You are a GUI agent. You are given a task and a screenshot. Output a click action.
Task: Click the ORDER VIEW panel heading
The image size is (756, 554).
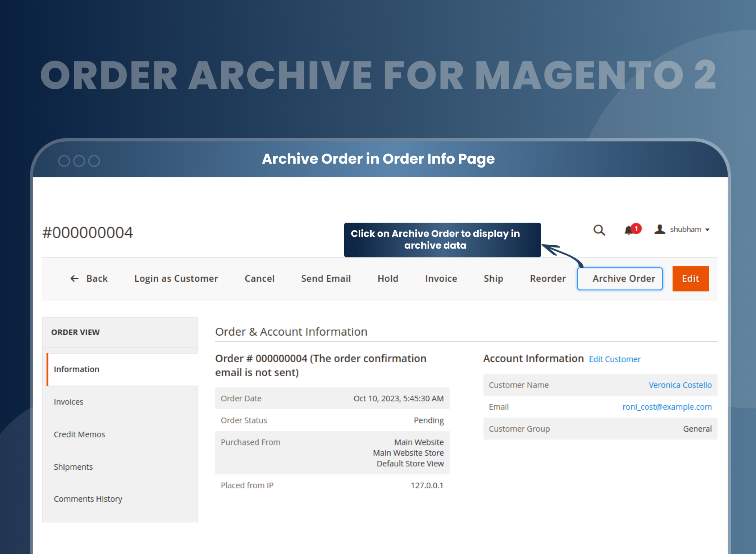75,332
